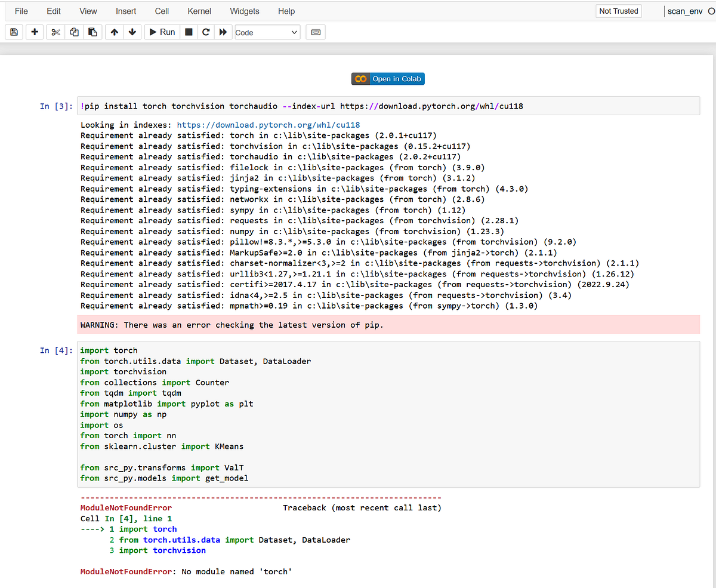716x588 pixels.
Task: Open the notebook in Colab via badge
Action: [388, 78]
